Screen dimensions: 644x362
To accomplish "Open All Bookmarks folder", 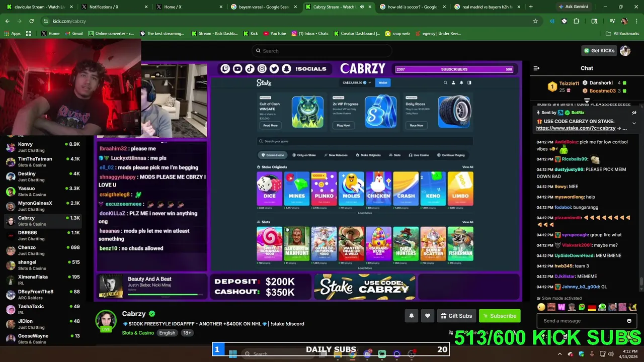I will pos(622,33).
